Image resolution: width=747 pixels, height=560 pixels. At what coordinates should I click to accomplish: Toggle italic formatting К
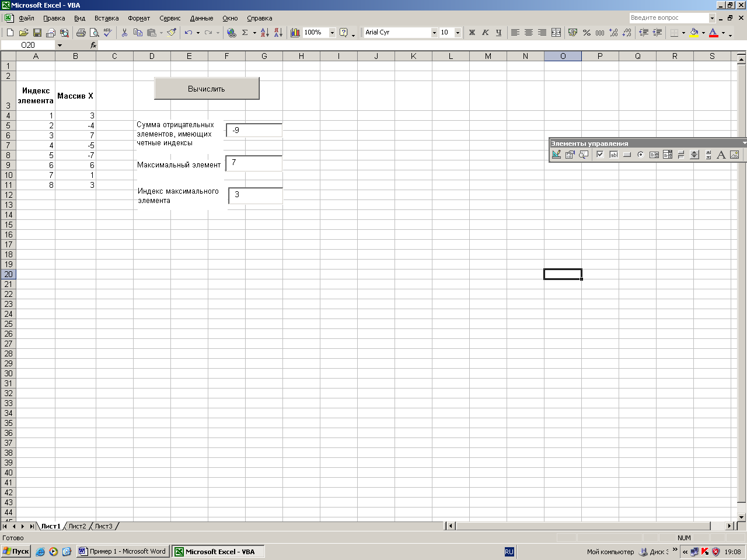[x=485, y=33]
